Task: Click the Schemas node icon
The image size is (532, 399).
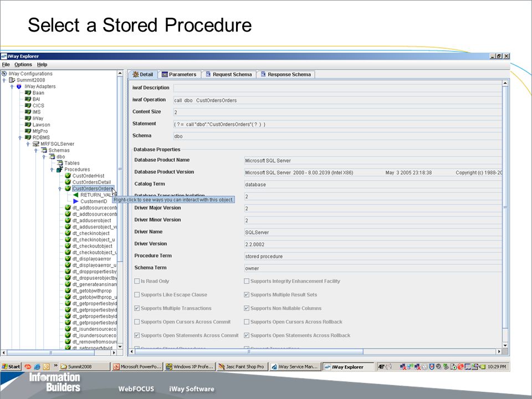Action: click(x=44, y=150)
